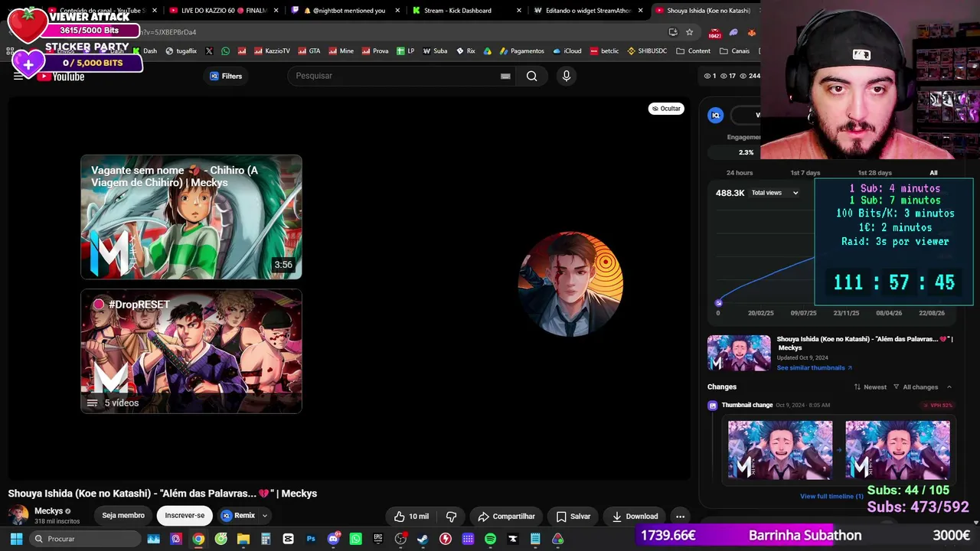Subscribe with the Inscrever-se button
Image resolution: width=980 pixels, height=551 pixels.
[x=185, y=516]
